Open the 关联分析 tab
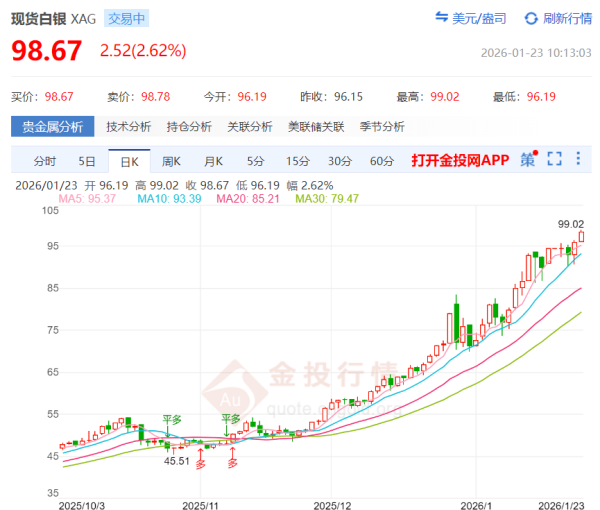Viewport: 600px width, 510px height. (x=249, y=127)
